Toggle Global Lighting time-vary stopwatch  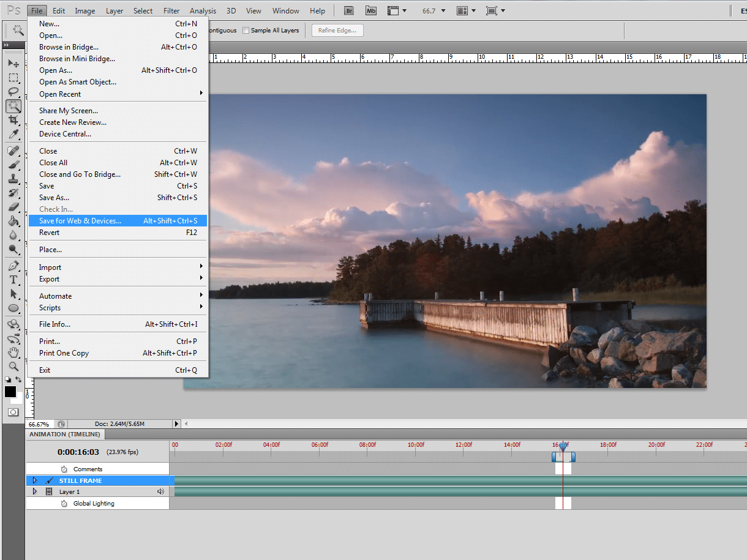(x=64, y=504)
